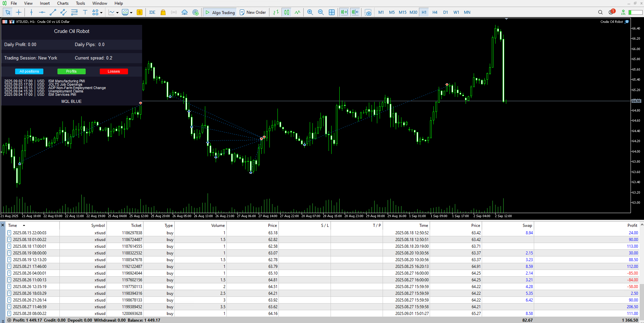This screenshot has height=323, width=644.
Task: Open the Charts menu
Action: 63,3
